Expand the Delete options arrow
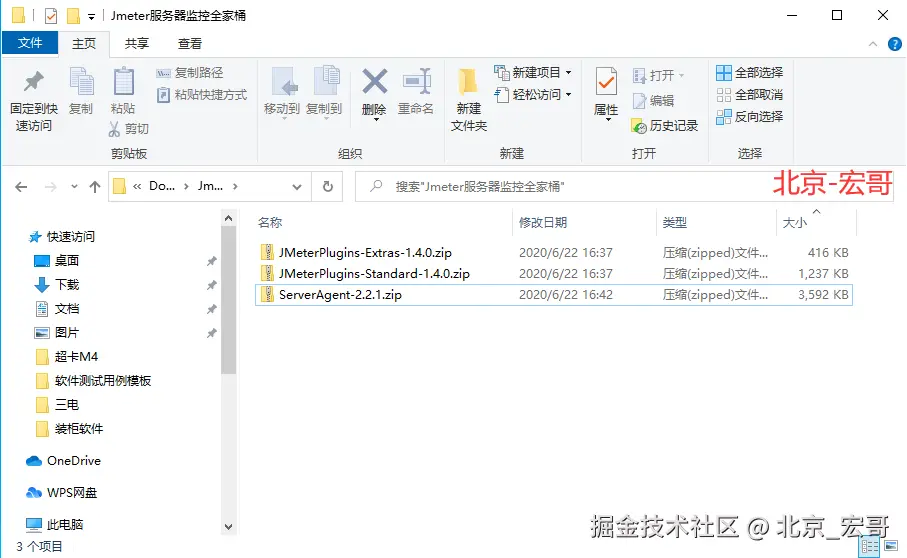The image size is (907, 558). pyautogui.click(x=376, y=120)
